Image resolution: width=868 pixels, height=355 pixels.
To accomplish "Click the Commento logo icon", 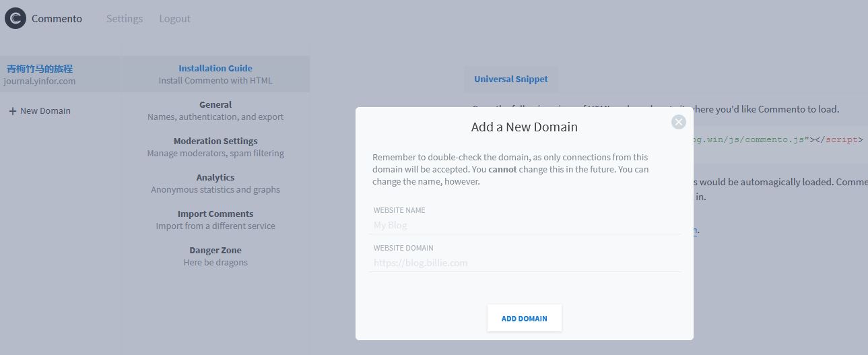I will pyautogui.click(x=15, y=18).
